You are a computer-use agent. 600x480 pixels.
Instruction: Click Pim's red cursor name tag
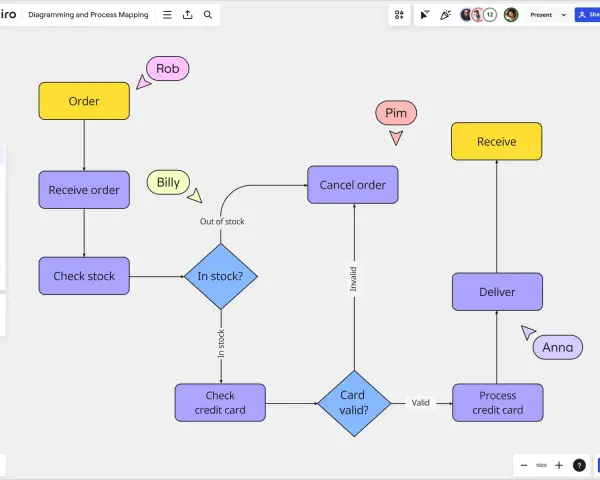pyautogui.click(x=396, y=113)
